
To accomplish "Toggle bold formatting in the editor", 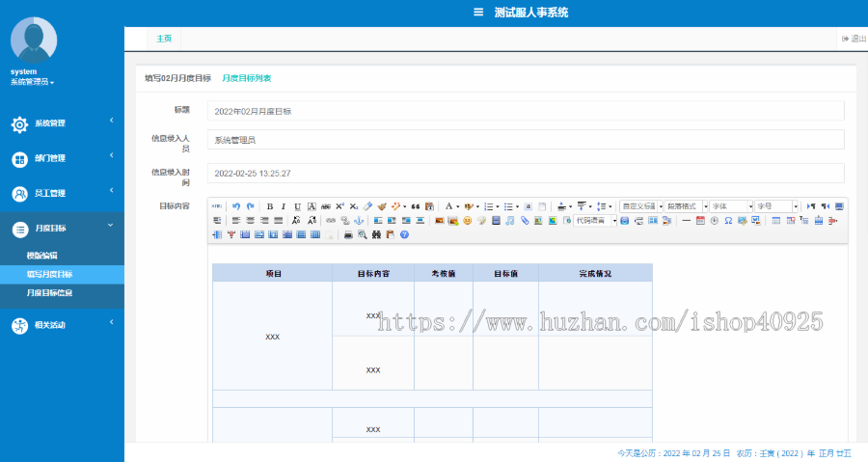I will pos(270,206).
